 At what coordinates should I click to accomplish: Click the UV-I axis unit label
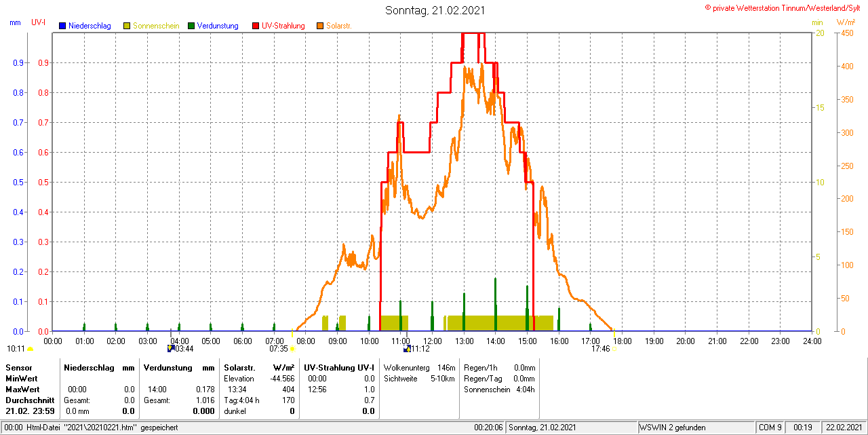pos(38,22)
